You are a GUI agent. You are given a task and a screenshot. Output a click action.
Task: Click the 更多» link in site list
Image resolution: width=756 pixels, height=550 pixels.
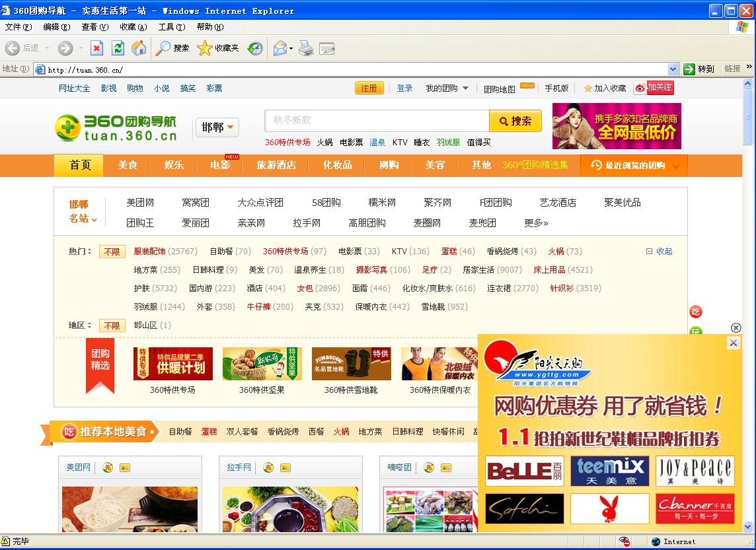pyautogui.click(x=536, y=223)
